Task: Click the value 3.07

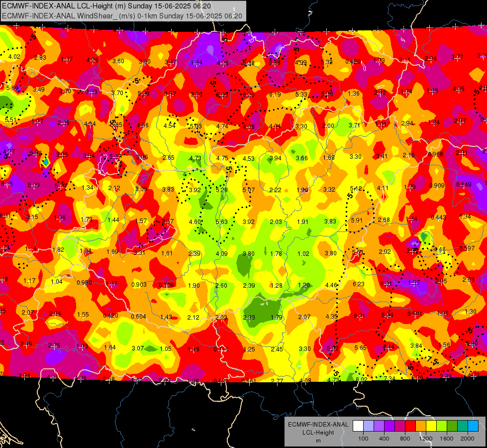Action: click(138, 348)
